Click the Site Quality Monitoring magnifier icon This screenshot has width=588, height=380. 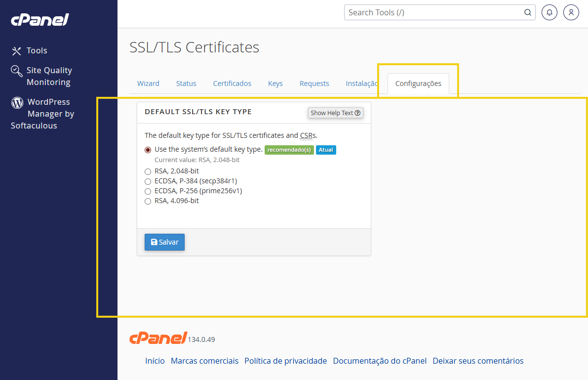(16, 71)
